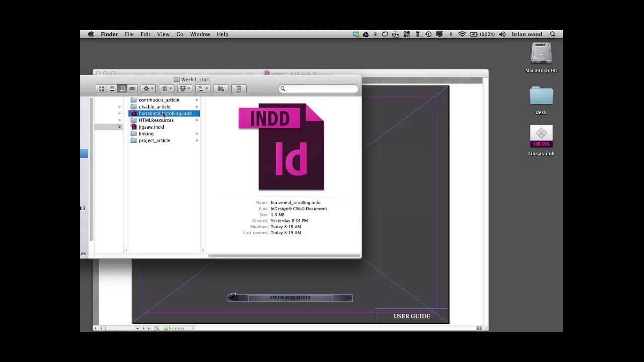The height and width of the screenshot is (362, 644).
Task: Click the Finder sidebar vertical scrollbar
Action: (x=91, y=168)
